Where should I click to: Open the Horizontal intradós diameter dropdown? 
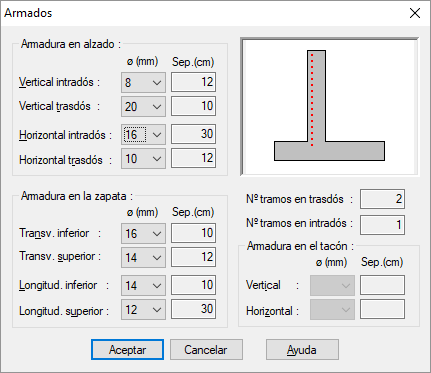[x=143, y=135]
